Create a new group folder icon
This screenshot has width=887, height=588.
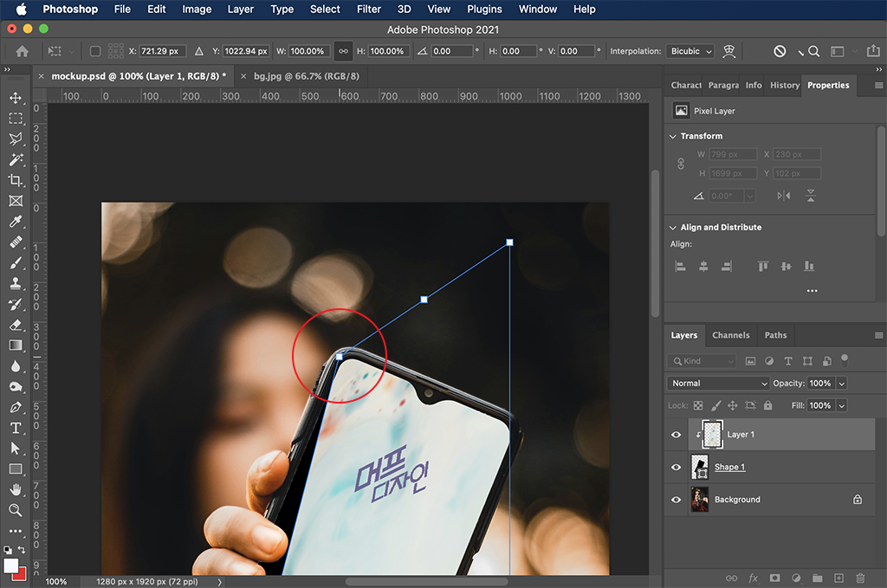click(x=818, y=578)
